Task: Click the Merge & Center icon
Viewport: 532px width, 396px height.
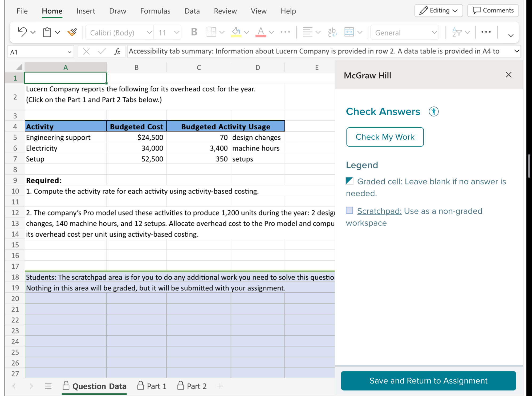Action: point(350,32)
